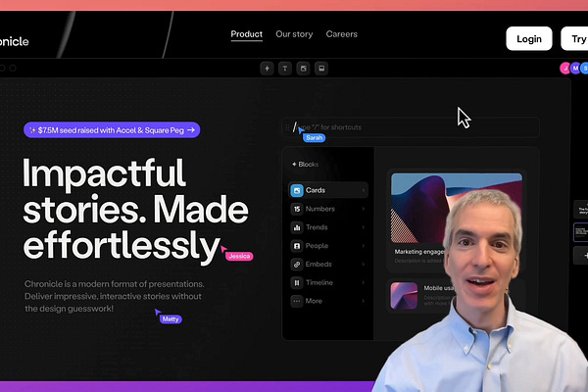588x392 pixels.
Task: Click the 'Impactful stories' headline text
Action: pyautogui.click(x=135, y=210)
